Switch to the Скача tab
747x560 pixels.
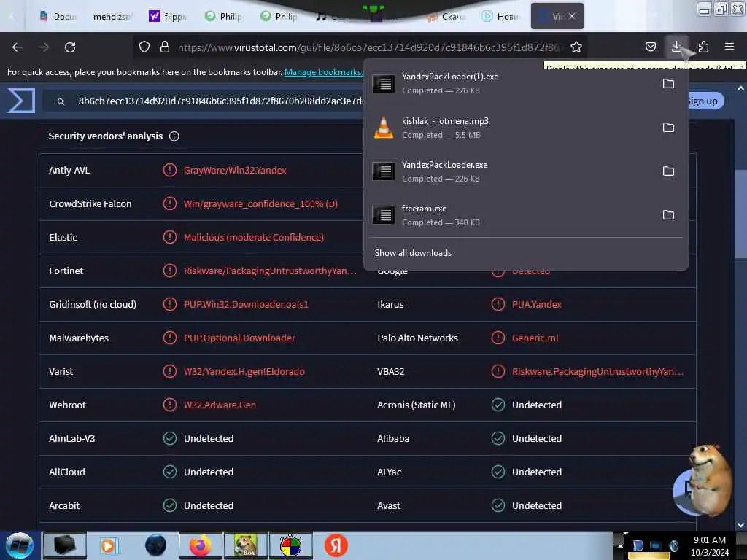point(446,17)
